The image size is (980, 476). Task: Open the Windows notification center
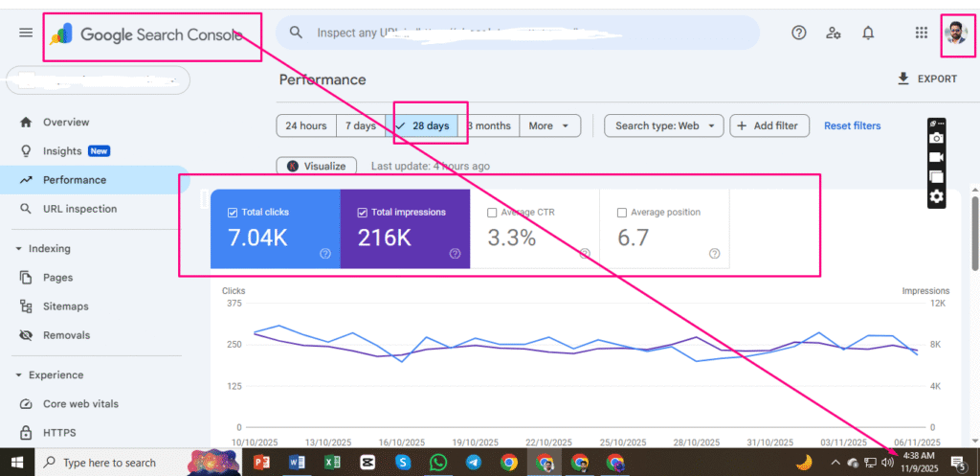[958, 463]
